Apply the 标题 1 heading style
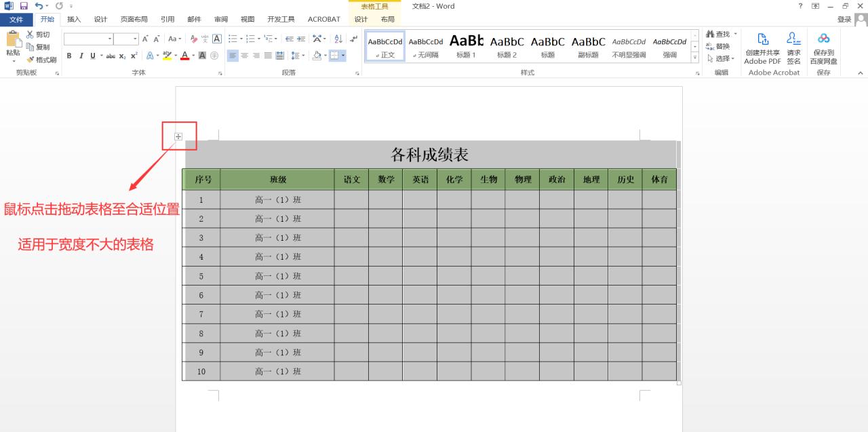 pyautogui.click(x=467, y=46)
